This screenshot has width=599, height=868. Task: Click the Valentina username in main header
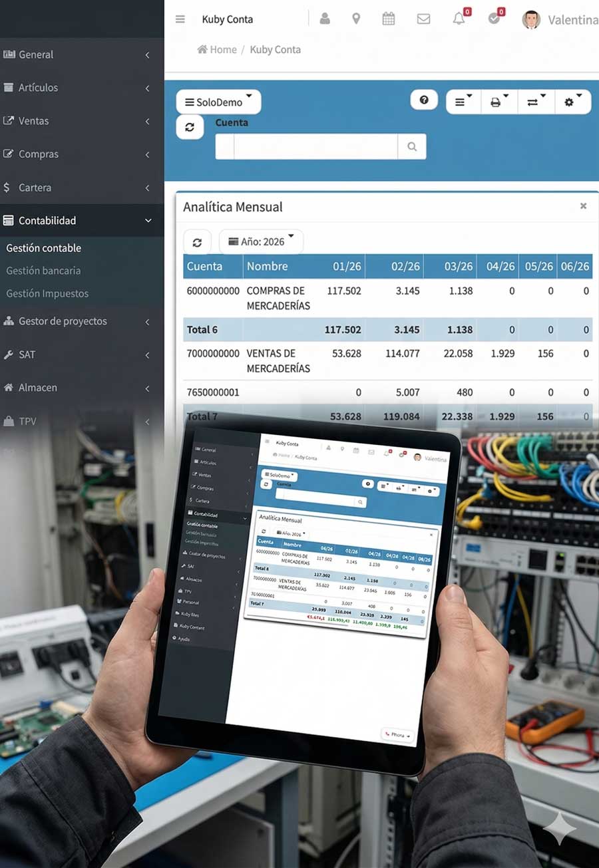[x=572, y=20]
